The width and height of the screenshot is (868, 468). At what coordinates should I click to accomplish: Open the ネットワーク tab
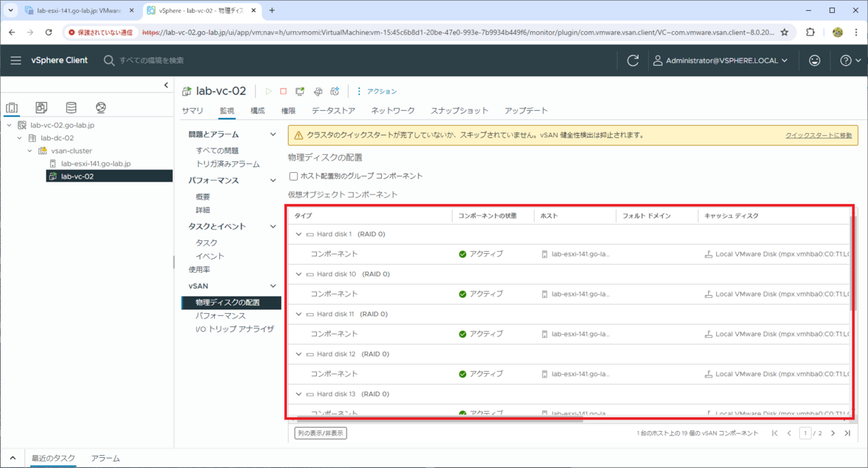[x=393, y=111]
